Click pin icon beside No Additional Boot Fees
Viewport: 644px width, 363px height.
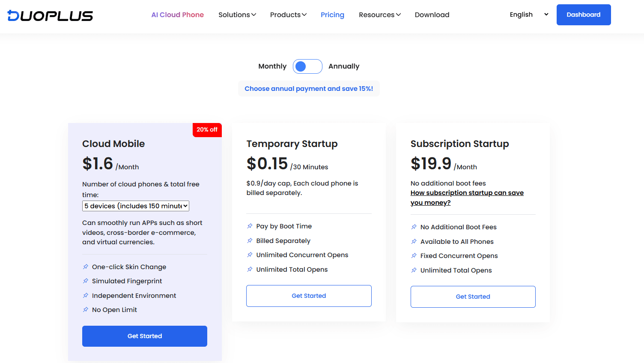[414, 227]
